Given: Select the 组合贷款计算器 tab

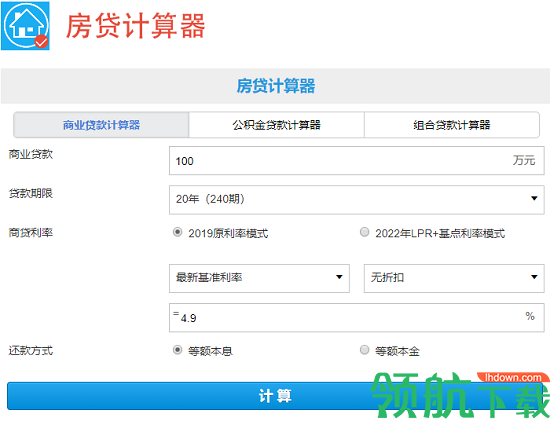Looking at the screenshot, I should (452, 125).
